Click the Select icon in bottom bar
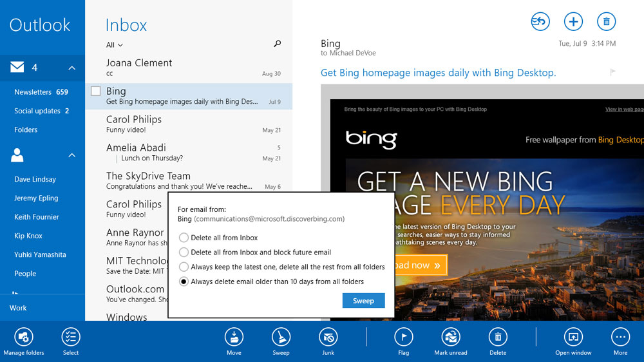The image size is (644, 362). [71, 337]
